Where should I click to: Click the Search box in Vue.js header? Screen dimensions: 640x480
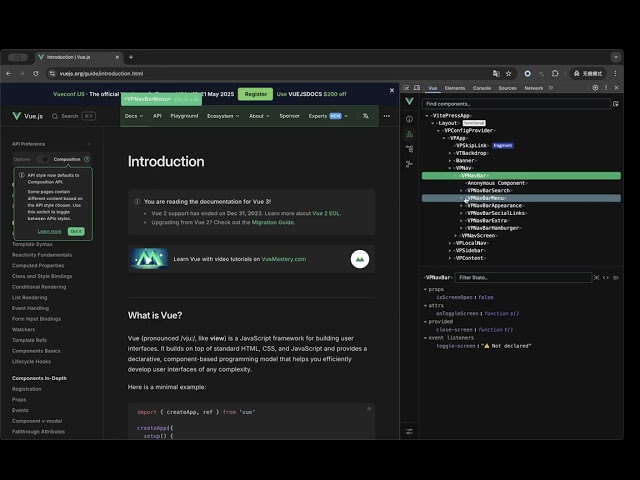73,116
